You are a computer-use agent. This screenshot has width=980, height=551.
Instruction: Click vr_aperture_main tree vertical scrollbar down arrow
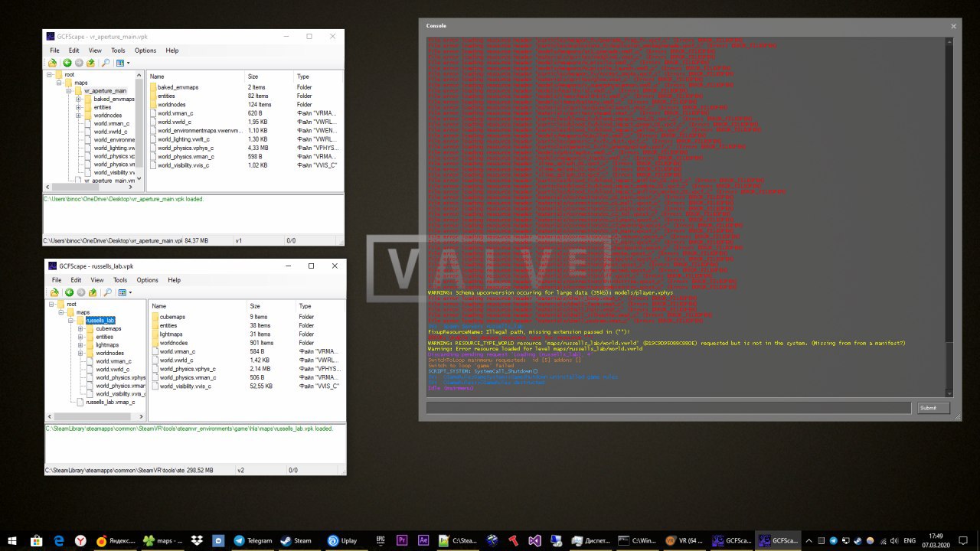click(x=139, y=177)
